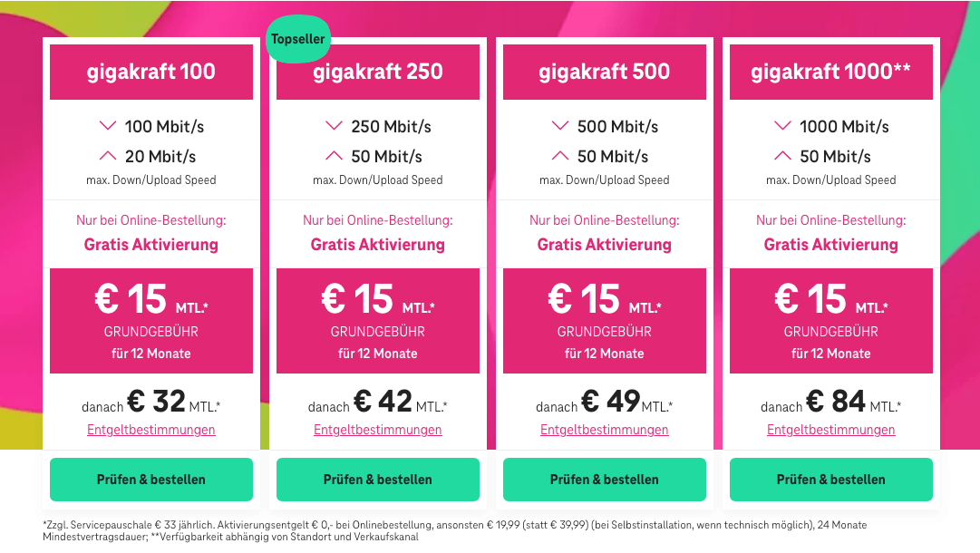This screenshot has width=980, height=553.
Task: Click upload arrow icon for gigakraft 500
Action: [x=561, y=156]
